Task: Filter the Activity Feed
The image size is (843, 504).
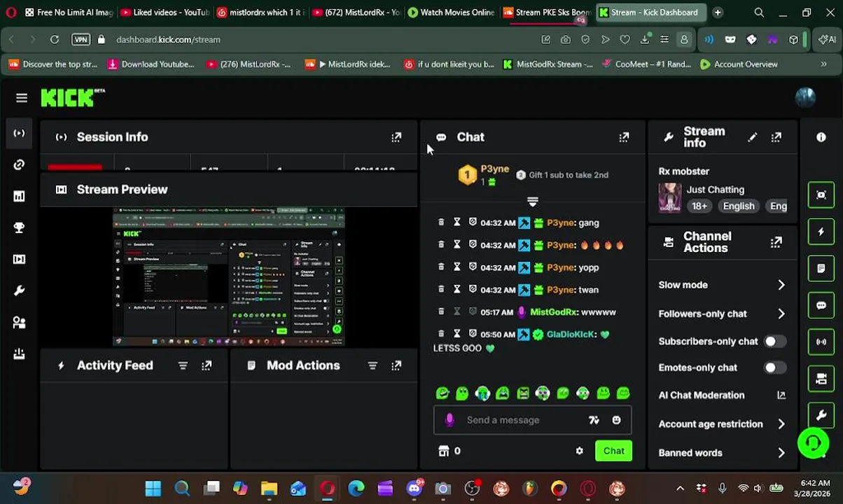Action: click(x=183, y=365)
